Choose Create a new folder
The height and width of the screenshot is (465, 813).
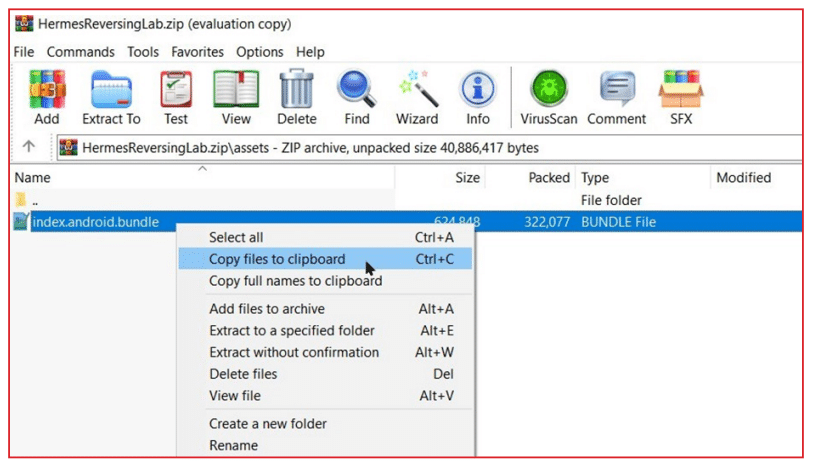[325, 424]
